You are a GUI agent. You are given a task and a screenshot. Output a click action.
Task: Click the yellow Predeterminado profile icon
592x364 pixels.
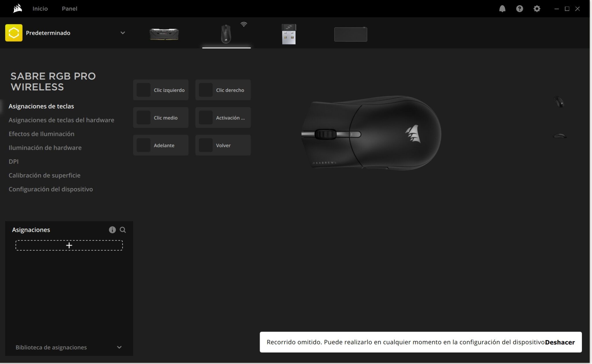[14, 33]
